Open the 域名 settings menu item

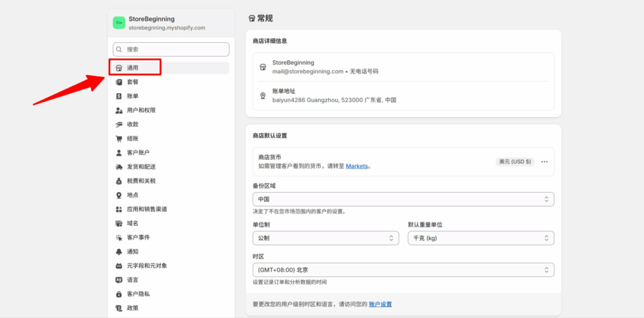click(133, 223)
